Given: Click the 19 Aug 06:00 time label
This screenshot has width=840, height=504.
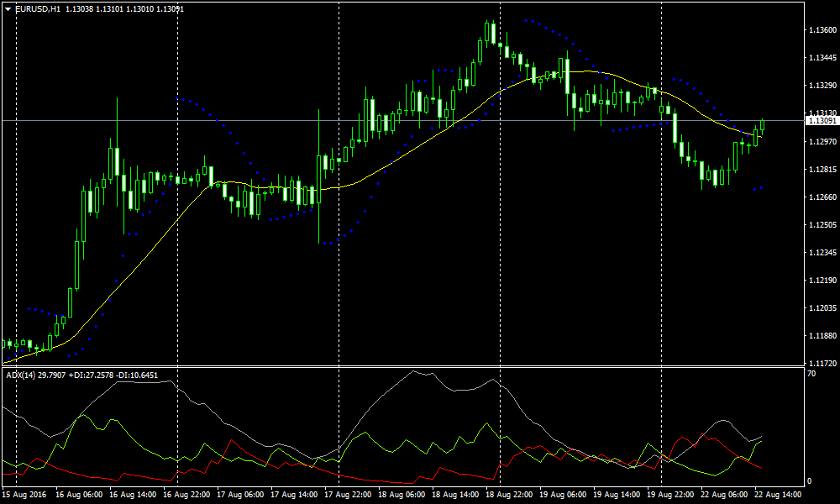Looking at the screenshot, I should click(x=564, y=496).
